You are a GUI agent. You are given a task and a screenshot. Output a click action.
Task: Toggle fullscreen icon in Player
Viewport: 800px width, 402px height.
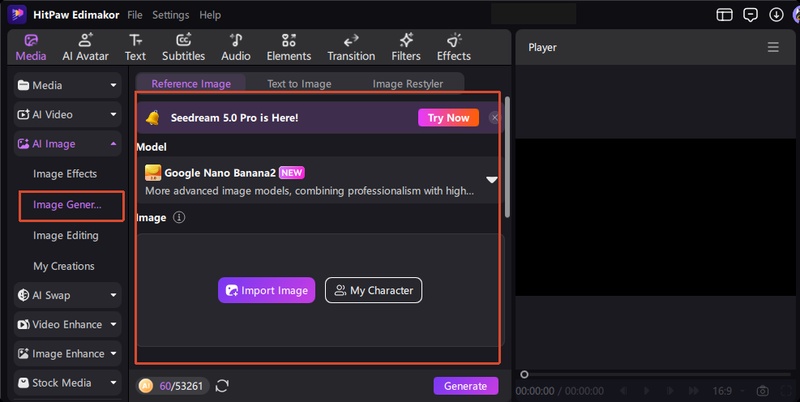tap(786, 391)
